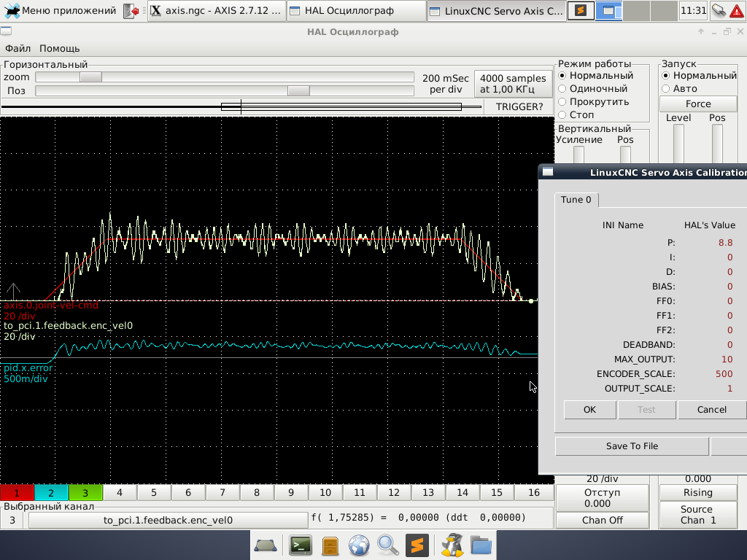Image resolution: width=747 pixels, height=560 pixels.
Task: Open the terminal emulator in the dock
Action: 301,545
